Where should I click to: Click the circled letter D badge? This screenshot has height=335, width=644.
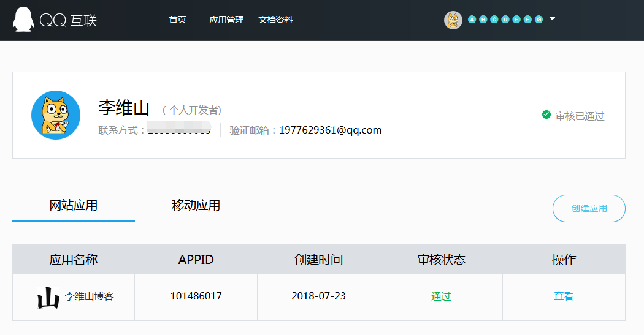coord(505,20)
